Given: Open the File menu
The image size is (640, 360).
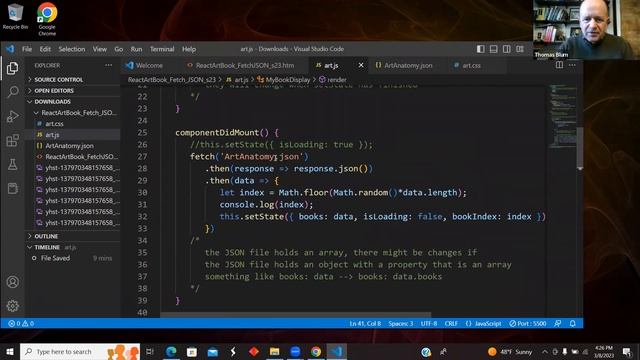Looking at the screenshot, I should click(27, 49).
